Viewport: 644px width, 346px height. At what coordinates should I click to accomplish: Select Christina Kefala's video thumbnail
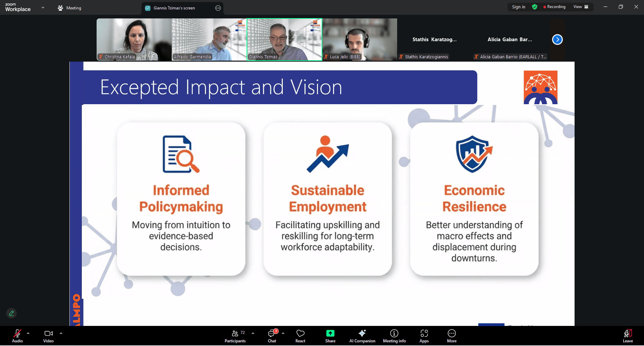(134, 40)
